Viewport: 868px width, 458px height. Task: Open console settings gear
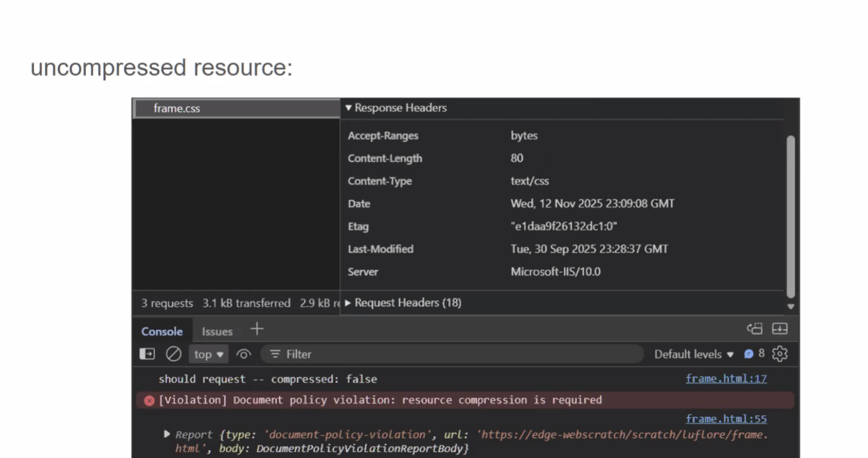click(x=780, y=354)
